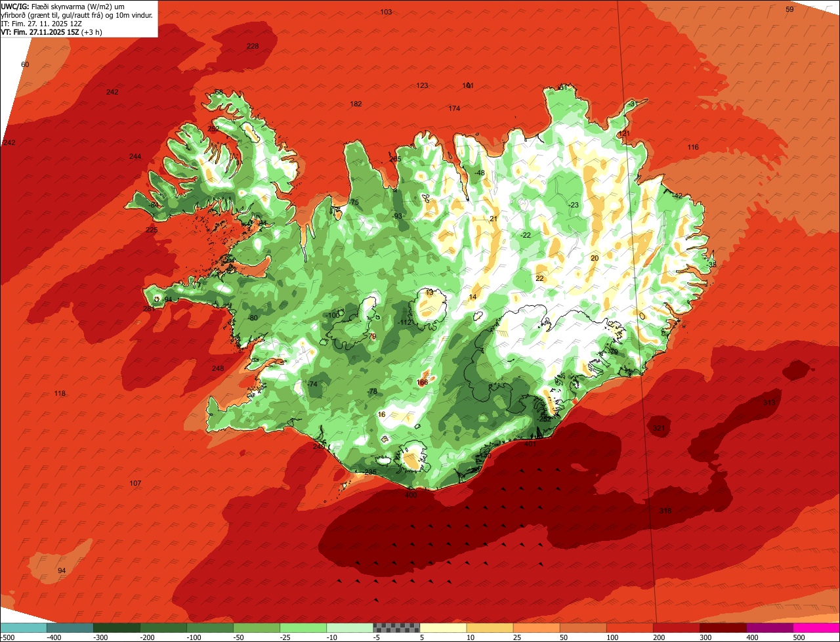Click the legend swatch between 50 and 100
This screenshot has width=840, height=642.
pyautogui.click(x=583, y=628)
